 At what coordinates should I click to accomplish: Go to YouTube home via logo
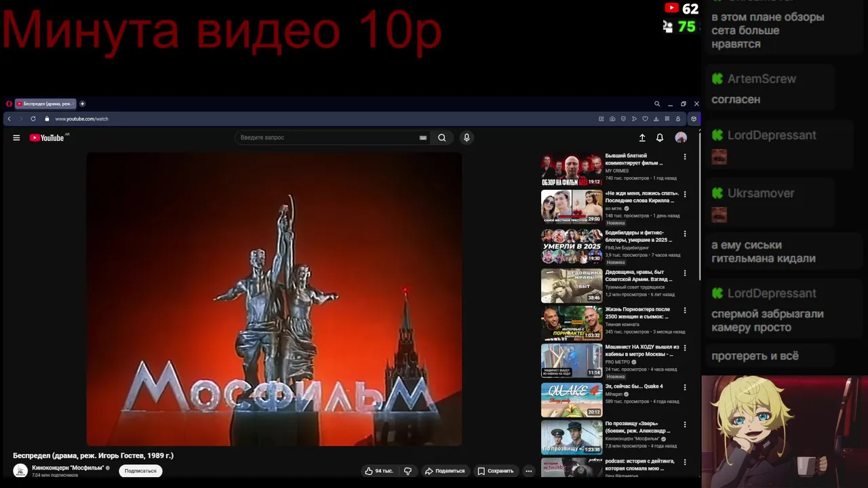(47, 138)
